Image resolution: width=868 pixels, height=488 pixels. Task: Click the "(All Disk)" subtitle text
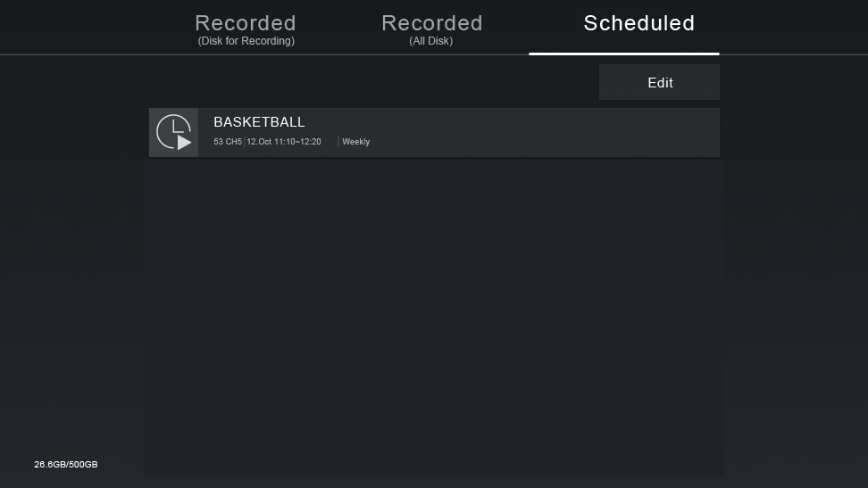click(431, 41)
